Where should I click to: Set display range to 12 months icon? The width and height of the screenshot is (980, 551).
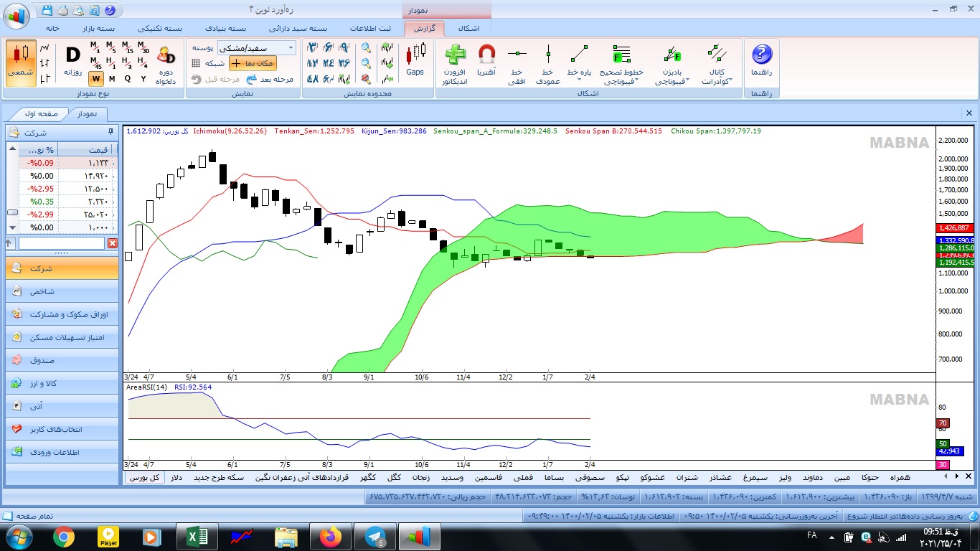(312, 63)
